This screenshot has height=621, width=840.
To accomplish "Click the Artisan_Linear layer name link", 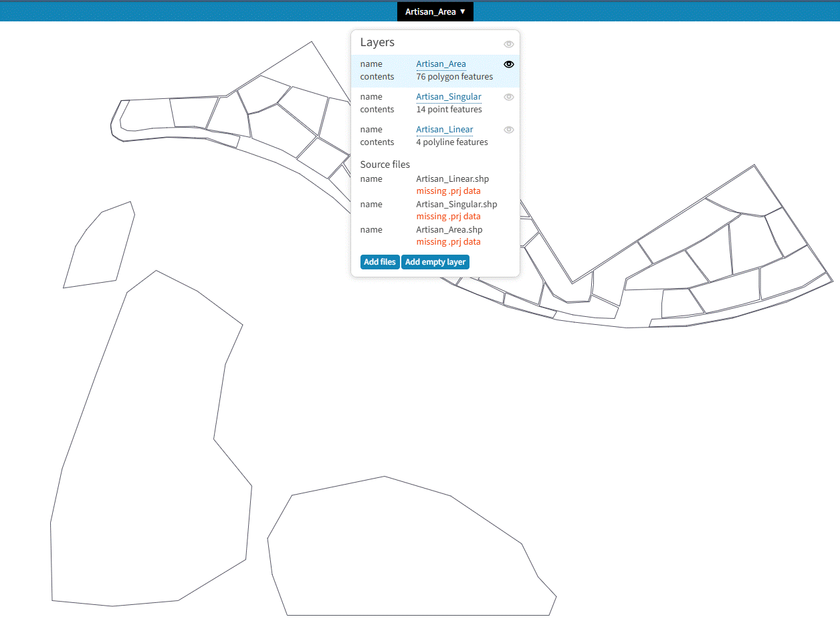I will point(444,130).
